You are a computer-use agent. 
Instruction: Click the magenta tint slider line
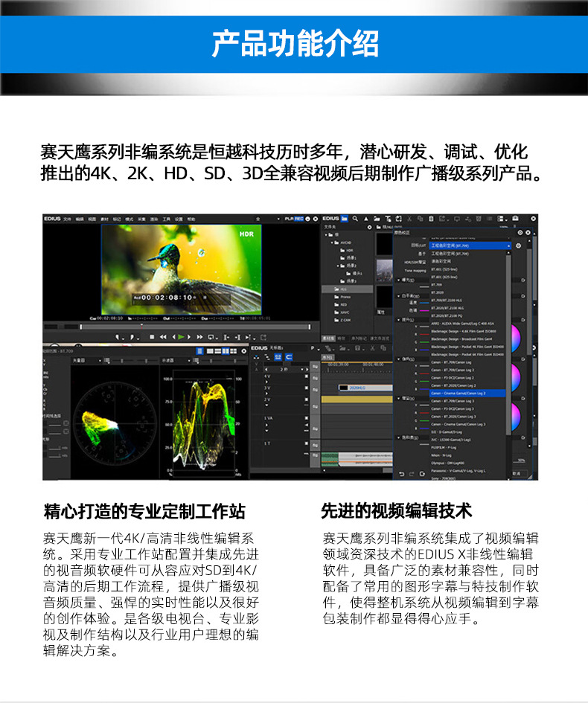tap(424, 310)
